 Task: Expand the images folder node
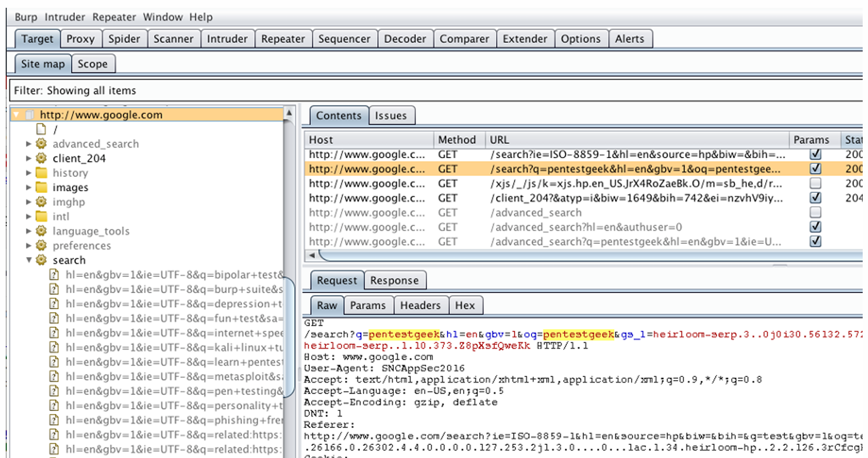29,187
